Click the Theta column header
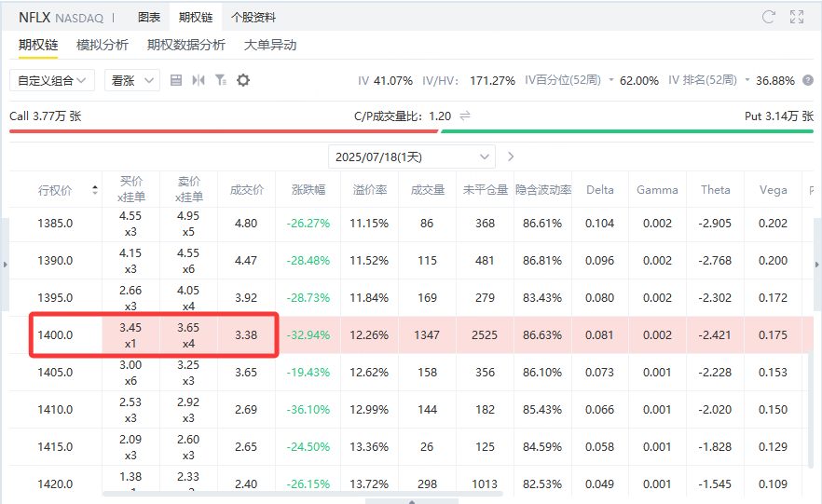This screenshot has width=822, height=504. pos(715,190)
